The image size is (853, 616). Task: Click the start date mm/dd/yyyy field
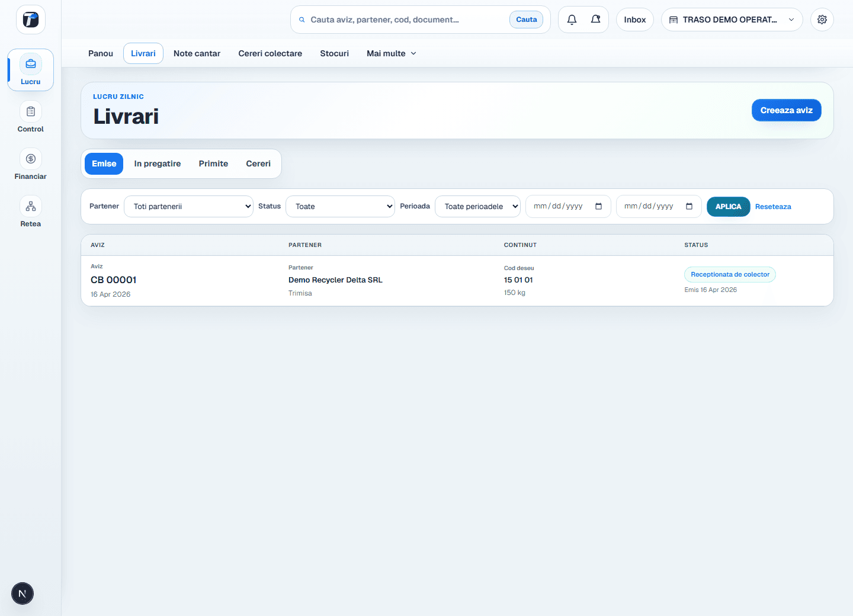[x=567, y=206]
